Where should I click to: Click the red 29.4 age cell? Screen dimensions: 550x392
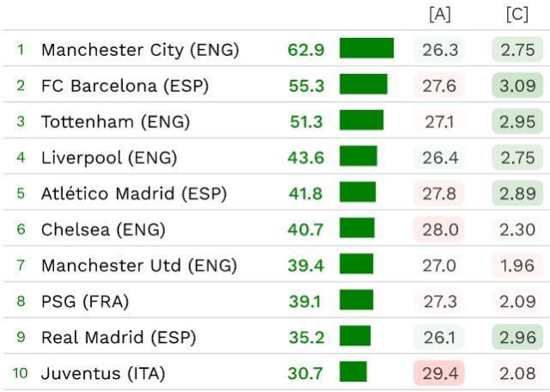tap(439, 373)
